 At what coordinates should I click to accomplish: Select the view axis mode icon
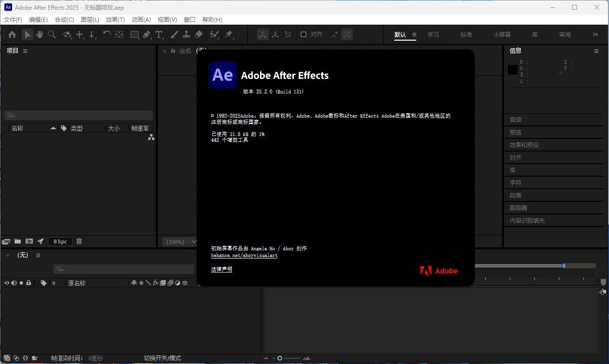tap(288, 34)
